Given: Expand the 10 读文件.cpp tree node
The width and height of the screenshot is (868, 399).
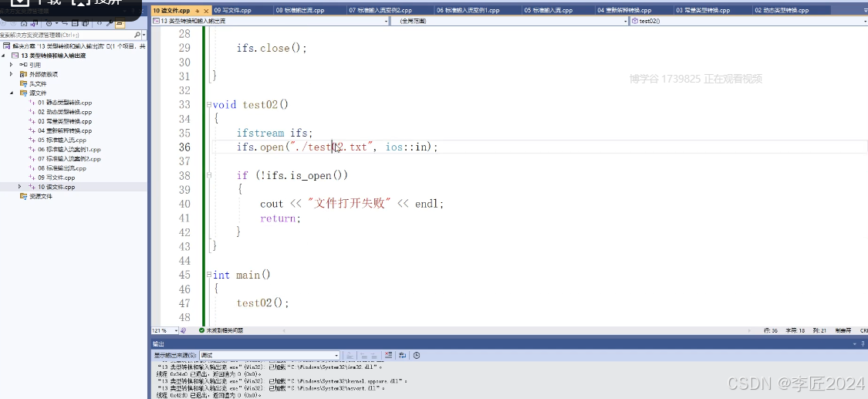Looking at the screenshot, I should point(20,187).
